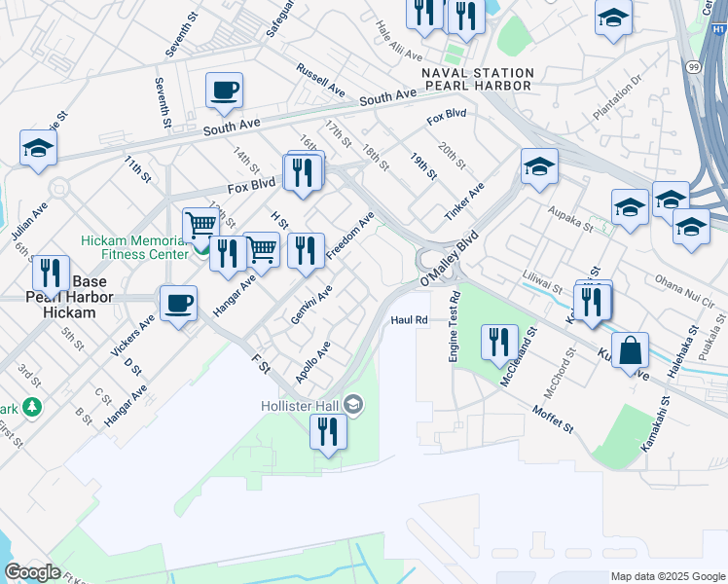Click the 19th St label
728x584 pixels.
coord(423,166)
